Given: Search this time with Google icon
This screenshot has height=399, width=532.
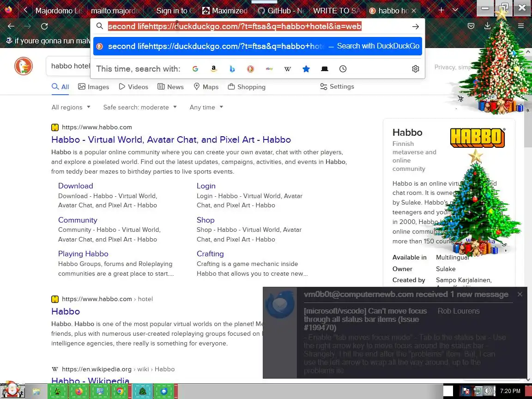Looking at the screenshot, I should [x=195, y=69].
